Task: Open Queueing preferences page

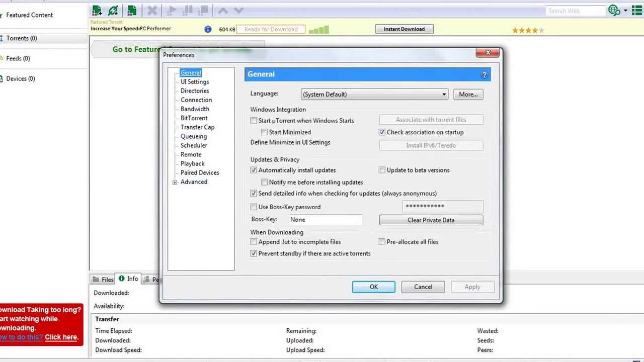Action: tap(194, 136)
